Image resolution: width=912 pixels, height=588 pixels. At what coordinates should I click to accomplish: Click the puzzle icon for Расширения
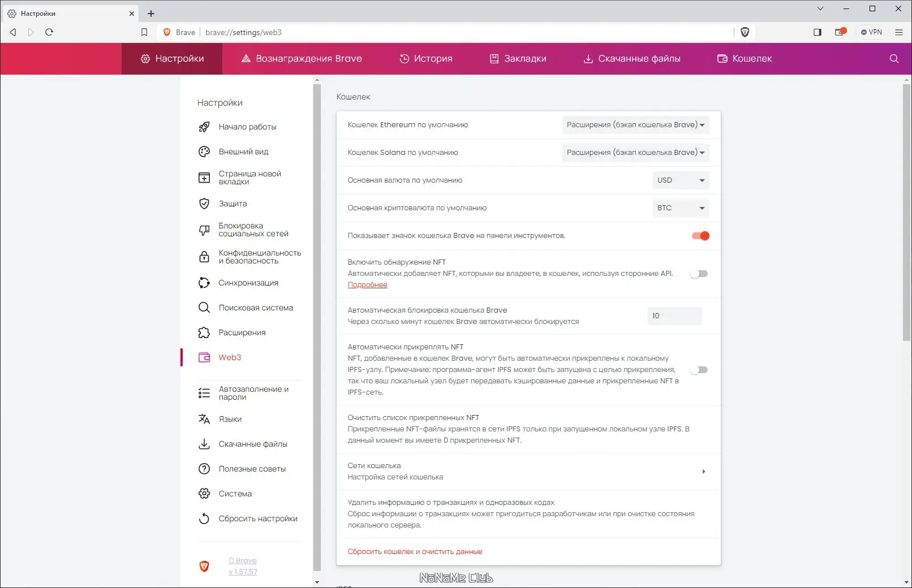(x=204, y=332)
